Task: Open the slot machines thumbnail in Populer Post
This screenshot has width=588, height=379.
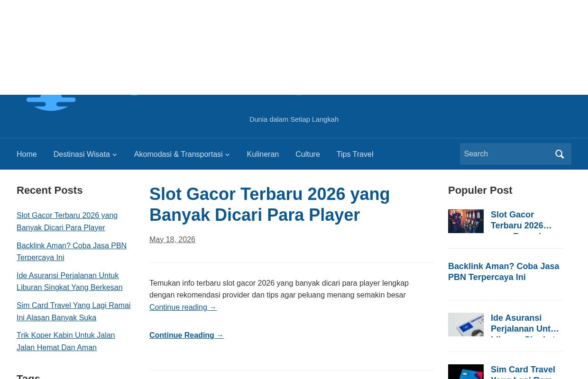Action: pos(466,221)
